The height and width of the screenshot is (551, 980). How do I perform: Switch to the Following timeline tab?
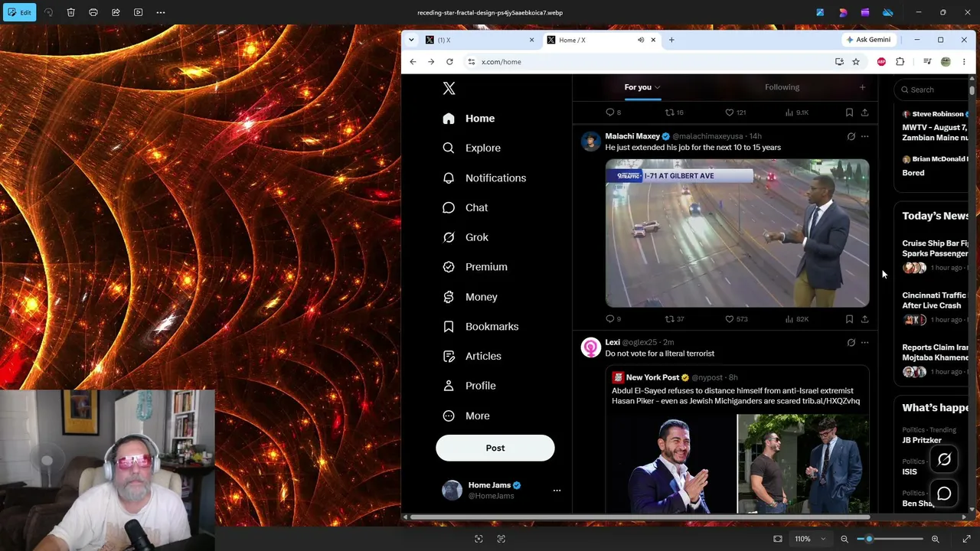click(782, 87)
